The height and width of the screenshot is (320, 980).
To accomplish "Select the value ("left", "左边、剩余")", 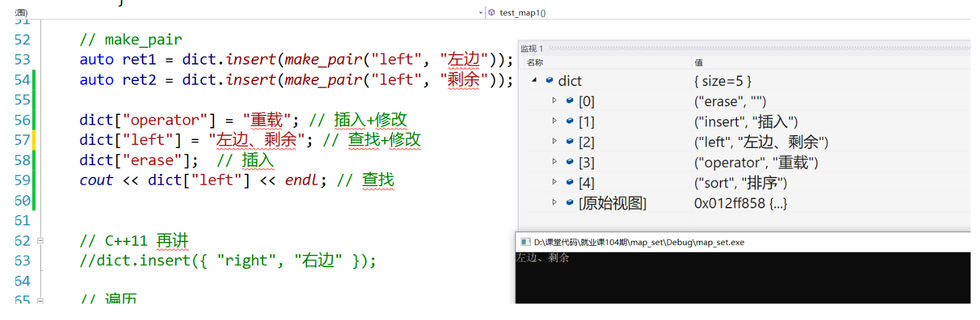I will (761, 142).
